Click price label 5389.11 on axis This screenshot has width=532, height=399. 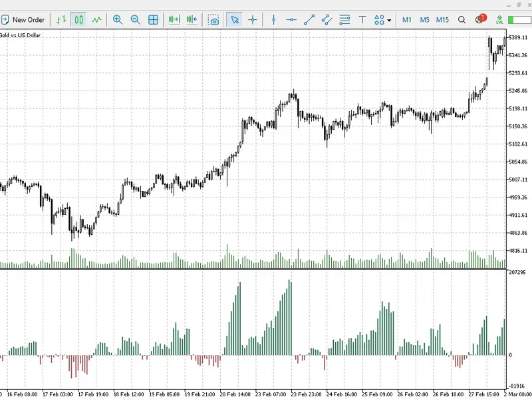click(518, 37)
